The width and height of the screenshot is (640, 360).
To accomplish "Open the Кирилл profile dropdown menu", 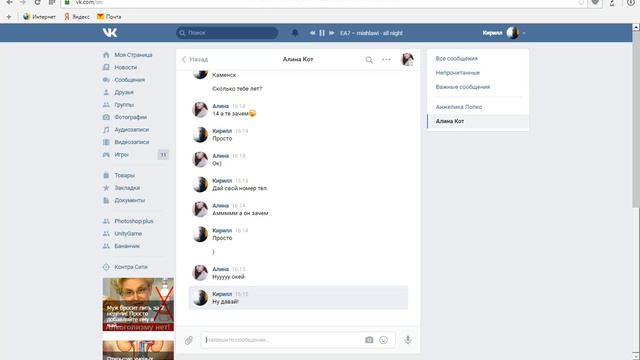I will pos(504,33).
